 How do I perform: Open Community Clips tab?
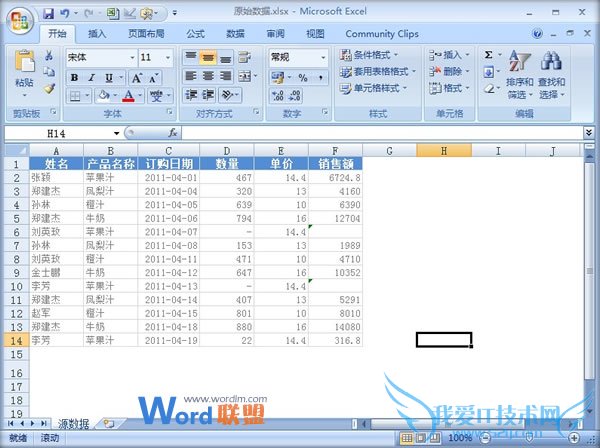pyautogui.click(x=382, y=34)
